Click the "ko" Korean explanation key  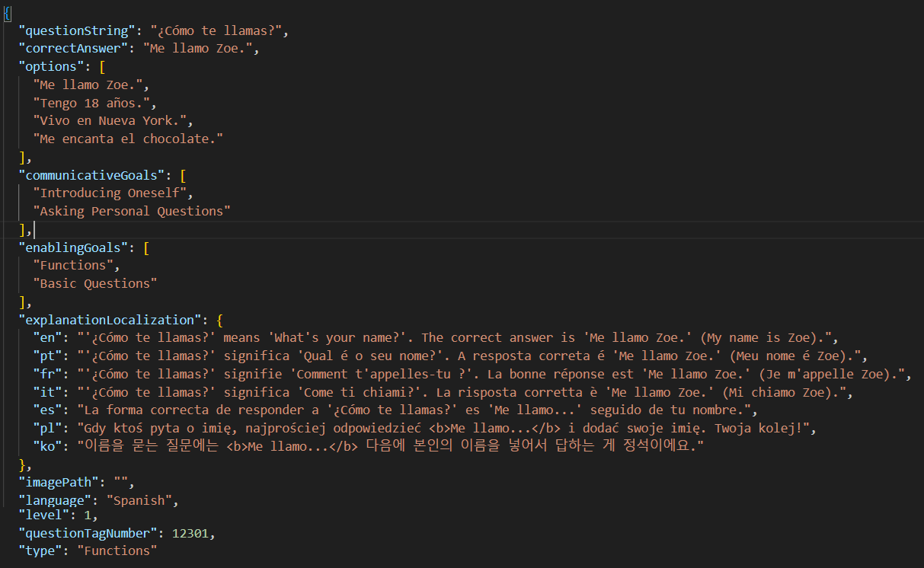point(47,445)
